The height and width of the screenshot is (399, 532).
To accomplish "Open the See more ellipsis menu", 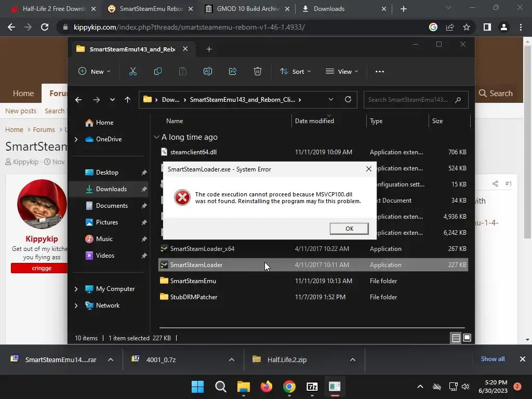I will (380, 72).
